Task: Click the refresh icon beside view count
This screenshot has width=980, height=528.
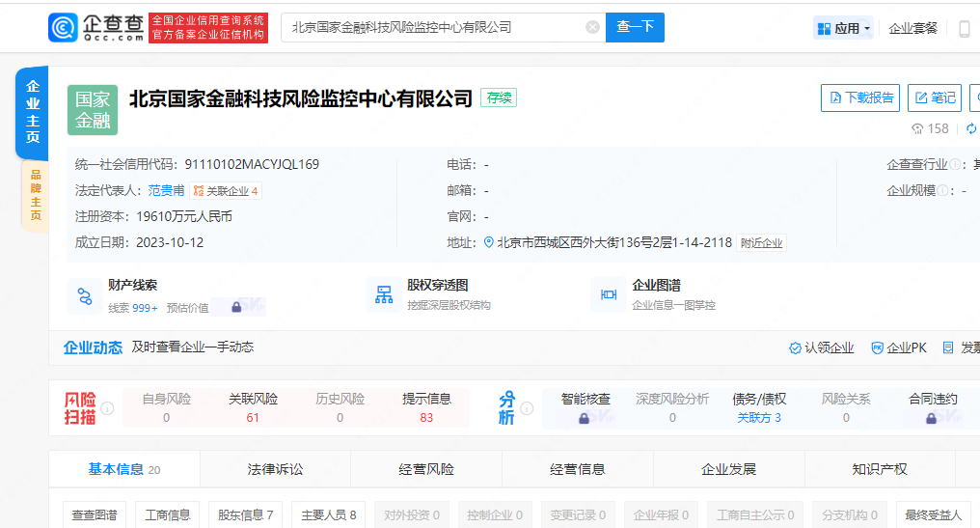Action: [x=972, y=128]
